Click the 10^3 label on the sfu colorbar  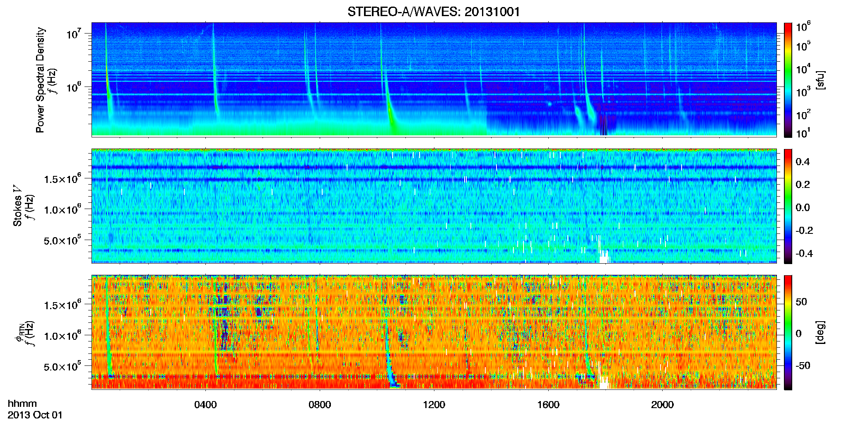(x=803, y=91)
